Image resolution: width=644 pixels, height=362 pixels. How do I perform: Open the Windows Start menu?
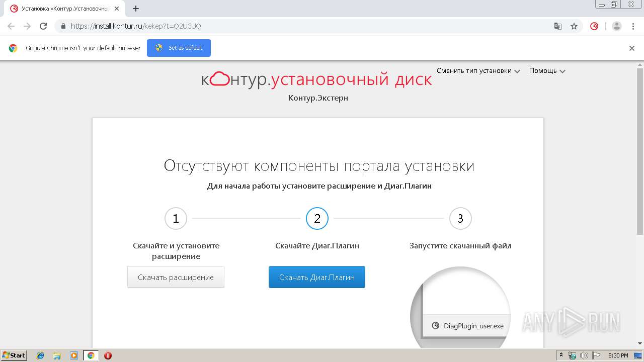[x=14, y=355]
